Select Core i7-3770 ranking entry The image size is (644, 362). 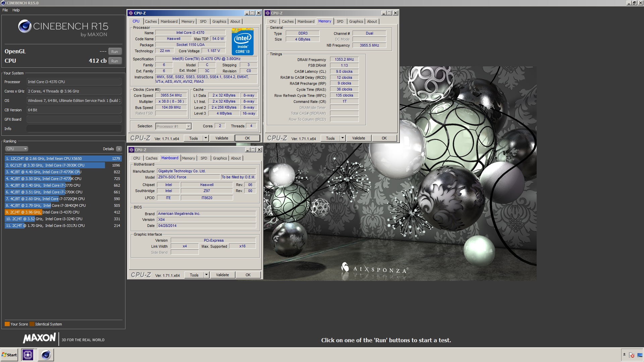(x=63, y=185)
